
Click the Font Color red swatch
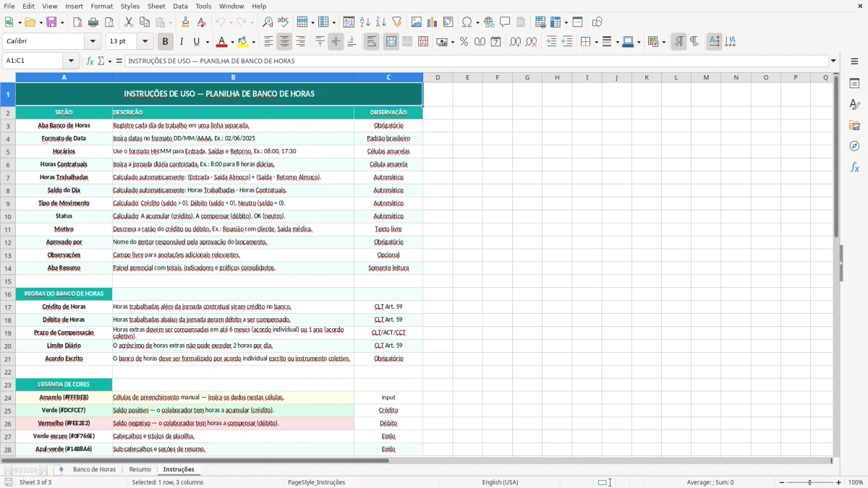tap(222, 42)
